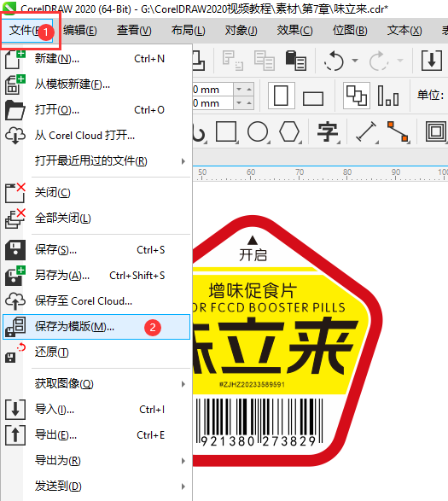Viewport: 448px width, 501px height.
Task: Click the close-all icon beside 全部关闭
Action: point(15,218)
